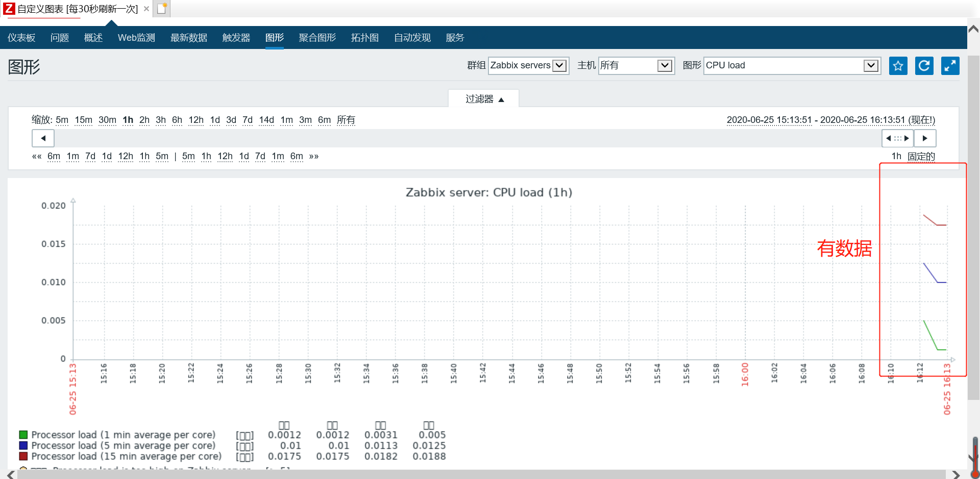The width and height of the screenshot is (980, 479).
Task: Set zoom to 5m
Action: tap(62, 120)
